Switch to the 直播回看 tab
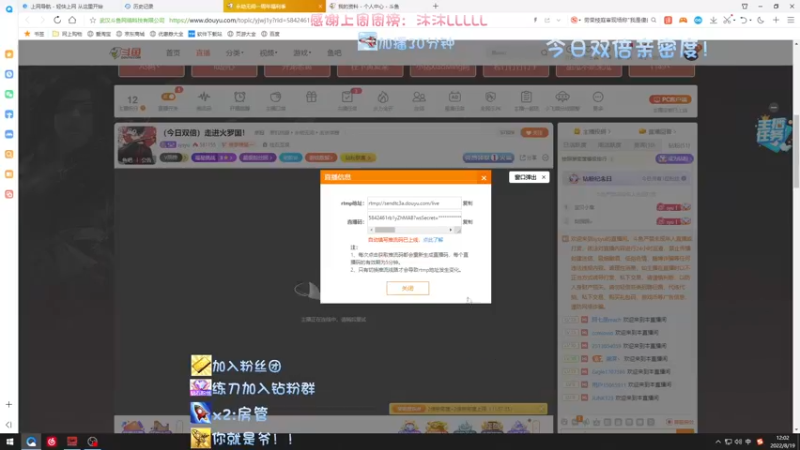800x450 pixels. 658,132
